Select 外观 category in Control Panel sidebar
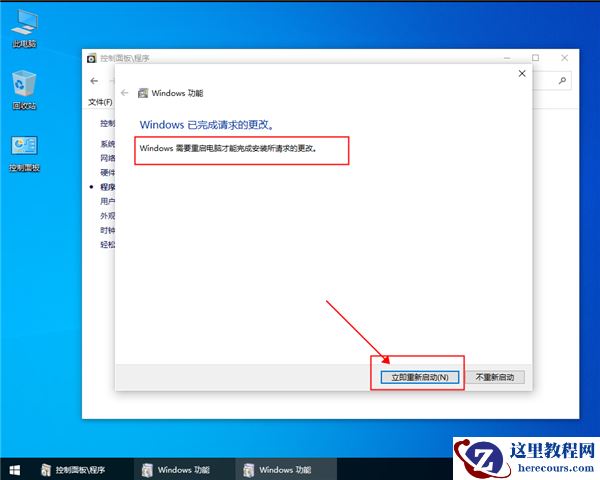Image resolution: width=600 pixels, height=480 pixels. (108, 216)
